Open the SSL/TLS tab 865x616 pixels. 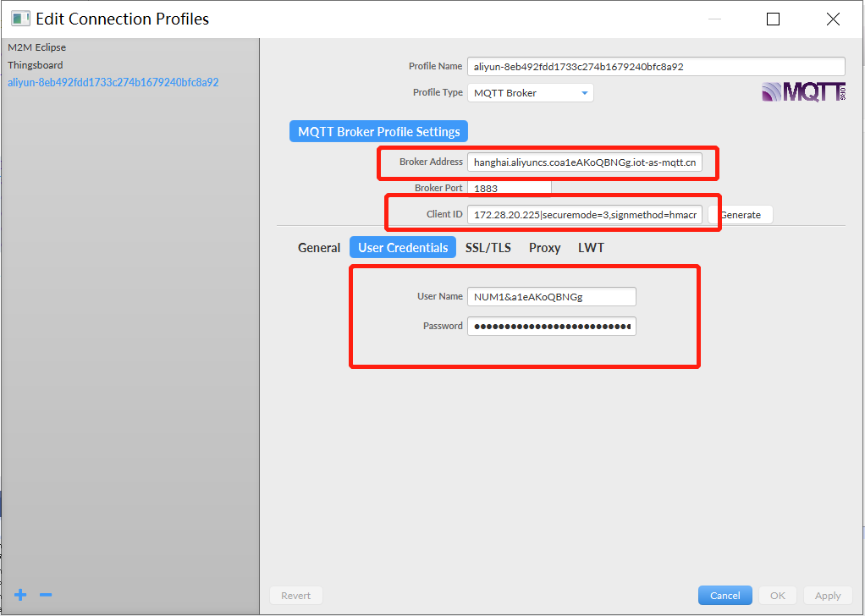(x=488, y=248)
